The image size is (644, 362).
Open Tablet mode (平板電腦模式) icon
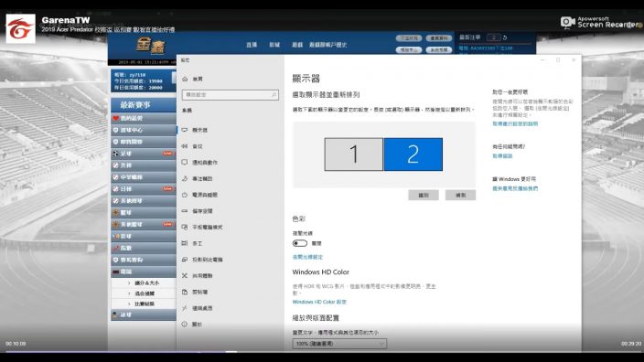pyautogui.click(x=185, y=227)
